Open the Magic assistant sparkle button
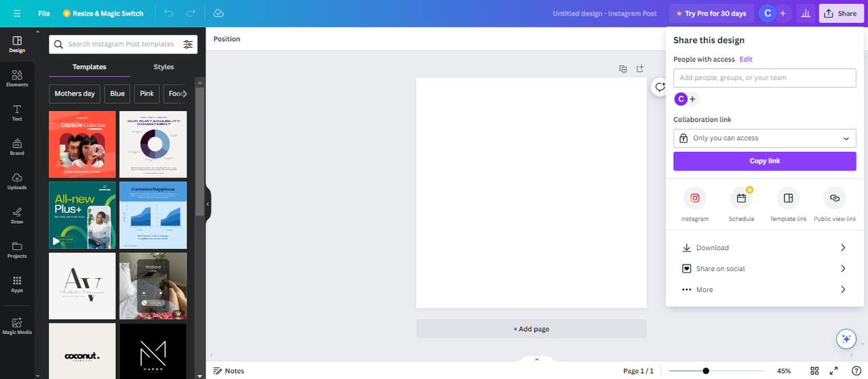Screen dimensions: 868x379 pyautogui.click(x=845, y=339)
